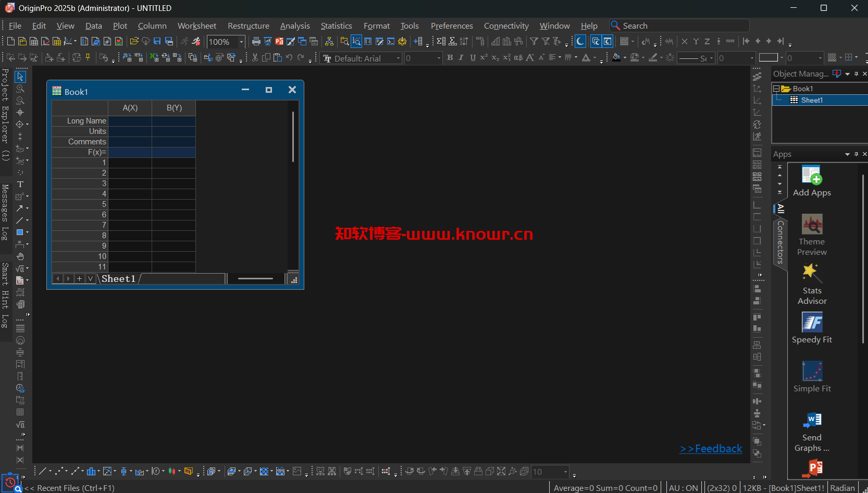The height and width of the screenshot is (493, 868).
Task: Click Recent Files (Ctrl+F1) button
Action: pos(69,488)
